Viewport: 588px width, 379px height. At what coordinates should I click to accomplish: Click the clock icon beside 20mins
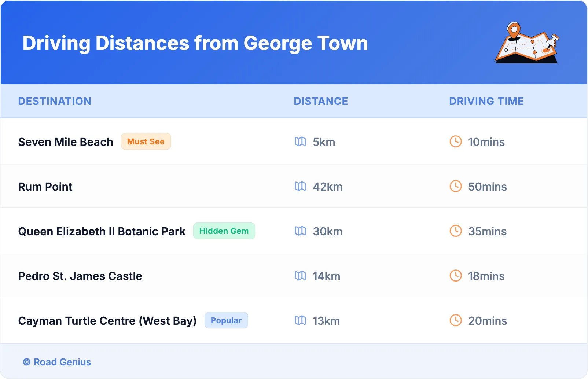[456, 320]
